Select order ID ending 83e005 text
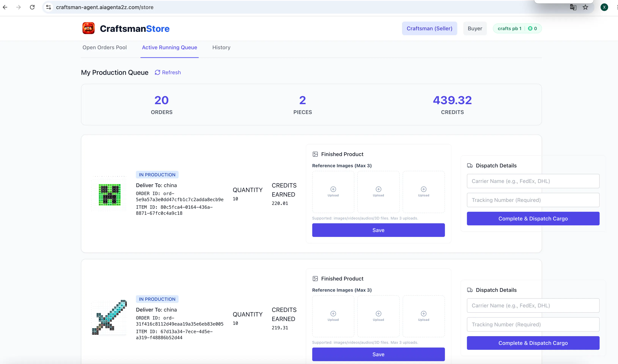The image size is (618, 364). point(180,321)
